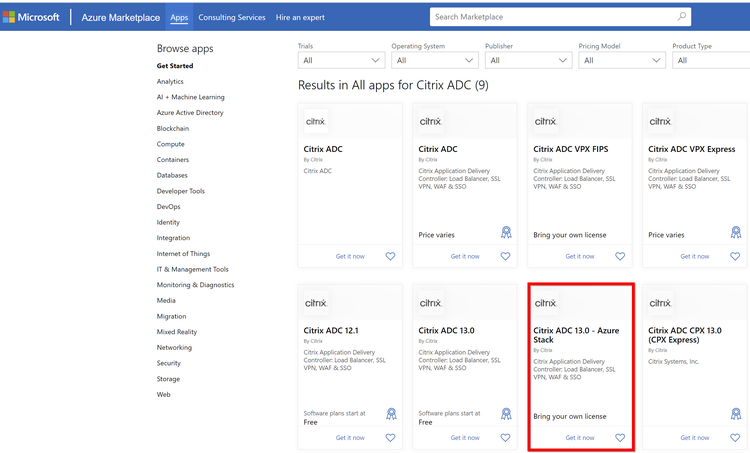Screen dimensions: 750x453
Task: Open Citrix ADC CPX 13.0 (CPX Express) title
Action: tap(685, 335)
